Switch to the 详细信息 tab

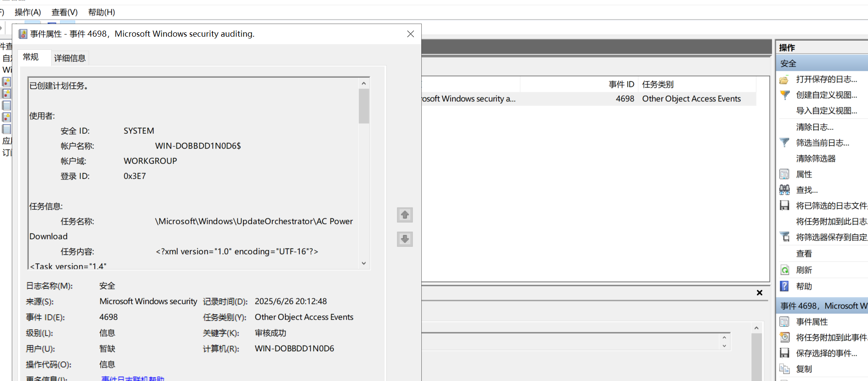[69, 58]
